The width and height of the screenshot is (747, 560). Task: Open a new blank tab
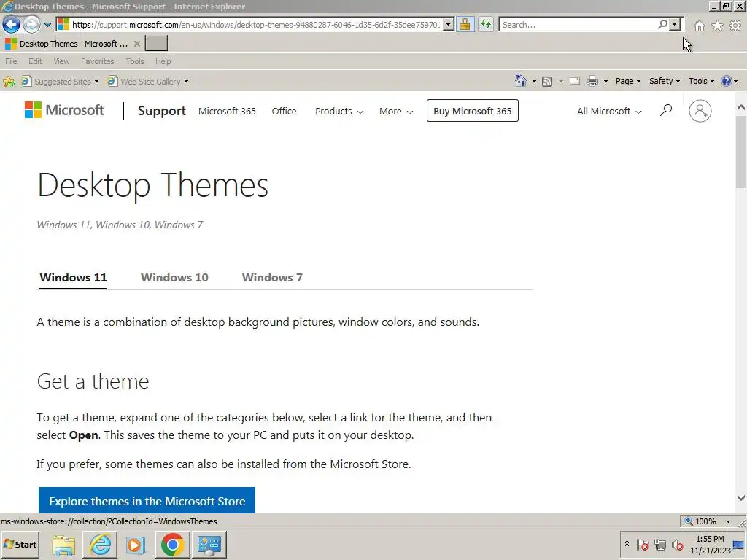click(156, 43)
